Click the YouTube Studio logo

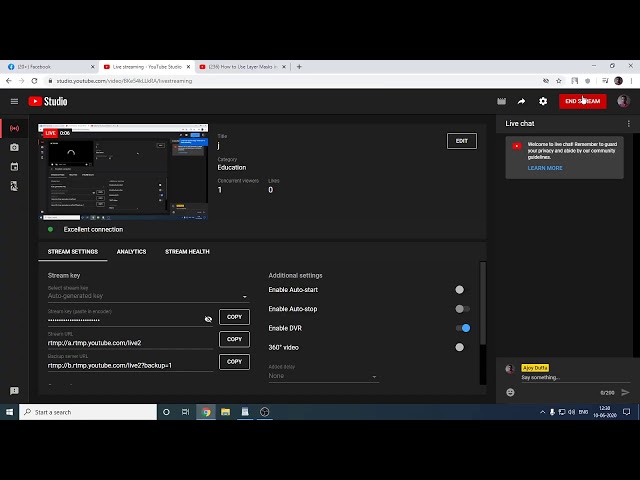tap(48, 101)
